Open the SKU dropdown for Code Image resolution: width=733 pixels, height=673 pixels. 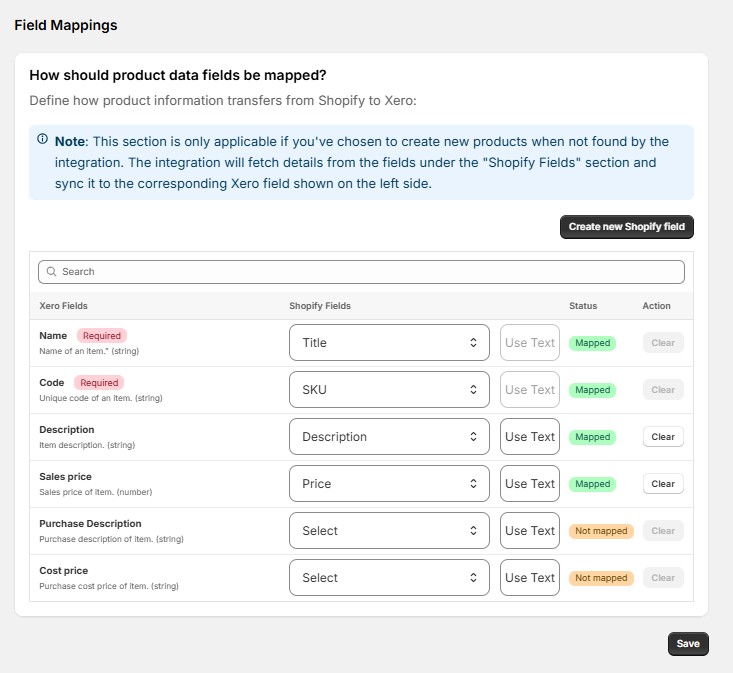(389, 390)
